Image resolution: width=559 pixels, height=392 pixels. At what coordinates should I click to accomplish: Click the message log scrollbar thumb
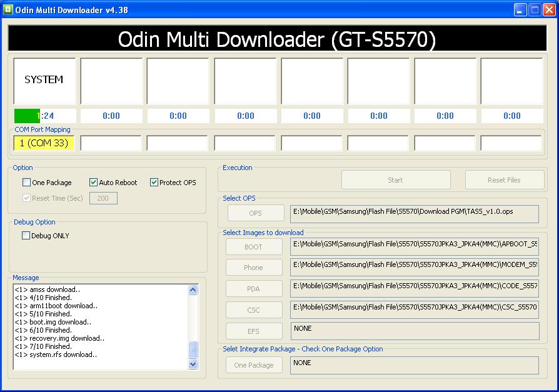193,349
